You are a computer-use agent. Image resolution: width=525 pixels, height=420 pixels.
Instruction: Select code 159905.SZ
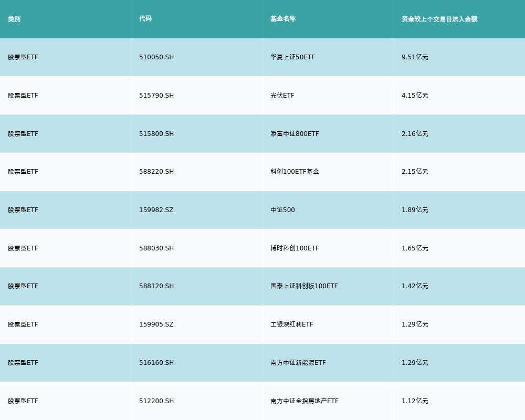point(156,324)
